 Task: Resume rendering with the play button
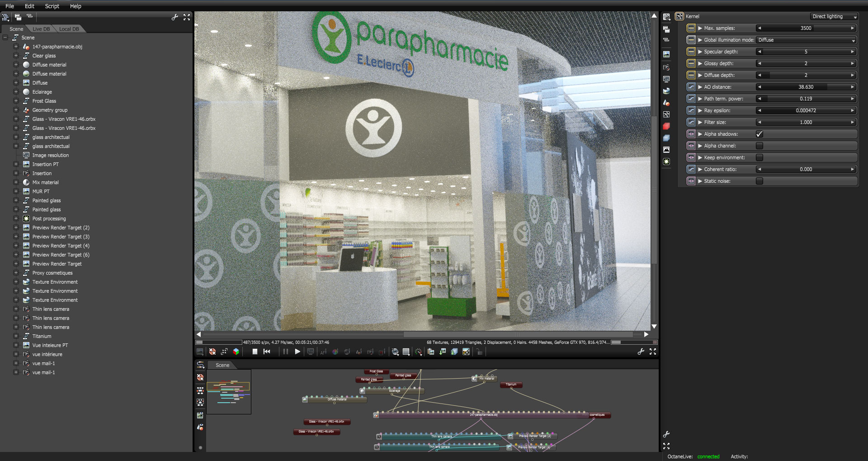297,352
